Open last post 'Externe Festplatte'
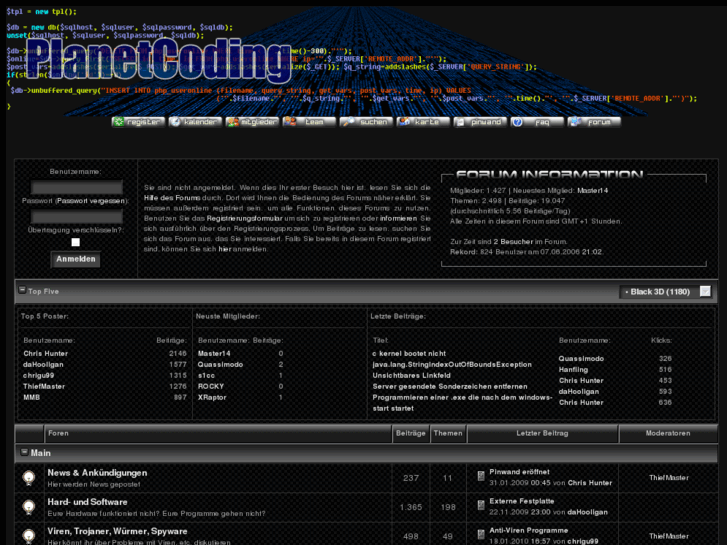Image resolution: width=727 pixels, height=545 pixels. (522, 501)
